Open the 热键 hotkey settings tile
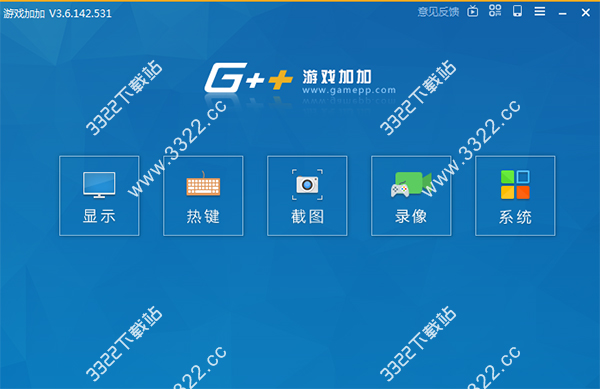This screenshot has height=389, width=600. click(203, 196)
